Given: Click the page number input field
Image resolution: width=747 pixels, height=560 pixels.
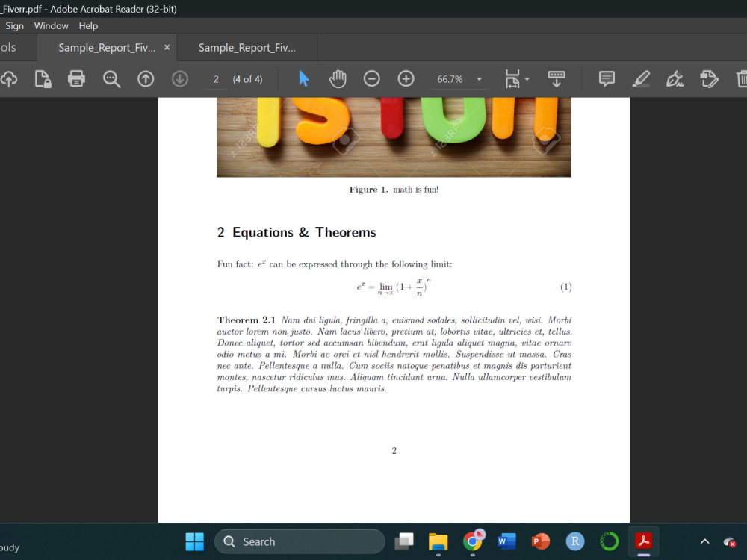Looking at the screenshot, I should tap(216, 78).
